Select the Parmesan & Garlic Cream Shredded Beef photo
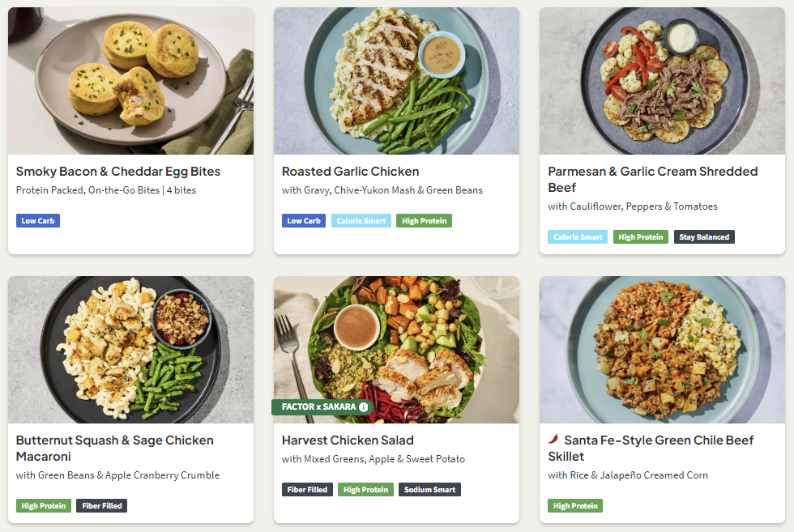The width and height of the screenshot is (794, 532). (662, 81)
